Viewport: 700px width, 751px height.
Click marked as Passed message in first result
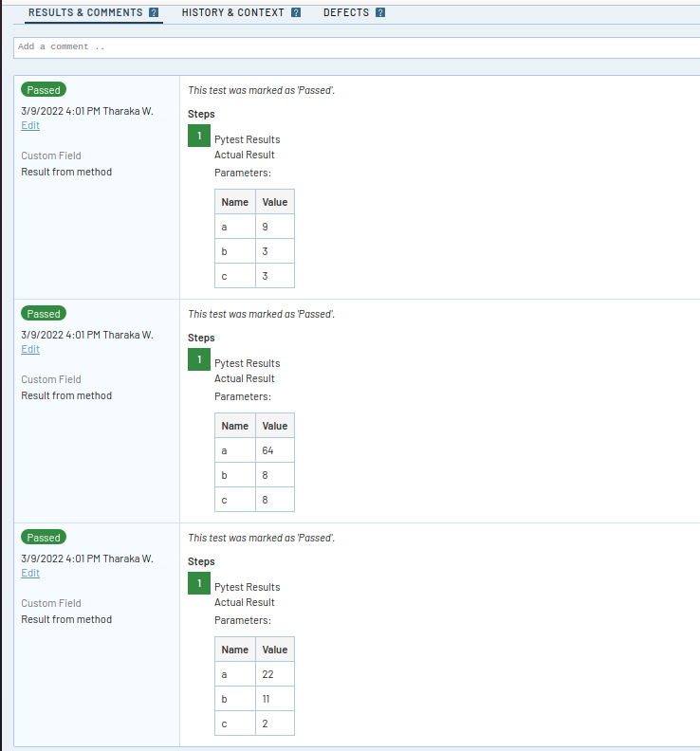(x=261, y=90)
